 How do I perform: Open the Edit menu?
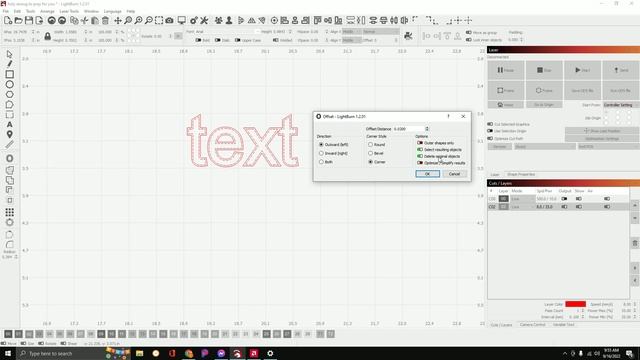click(17, 11)
